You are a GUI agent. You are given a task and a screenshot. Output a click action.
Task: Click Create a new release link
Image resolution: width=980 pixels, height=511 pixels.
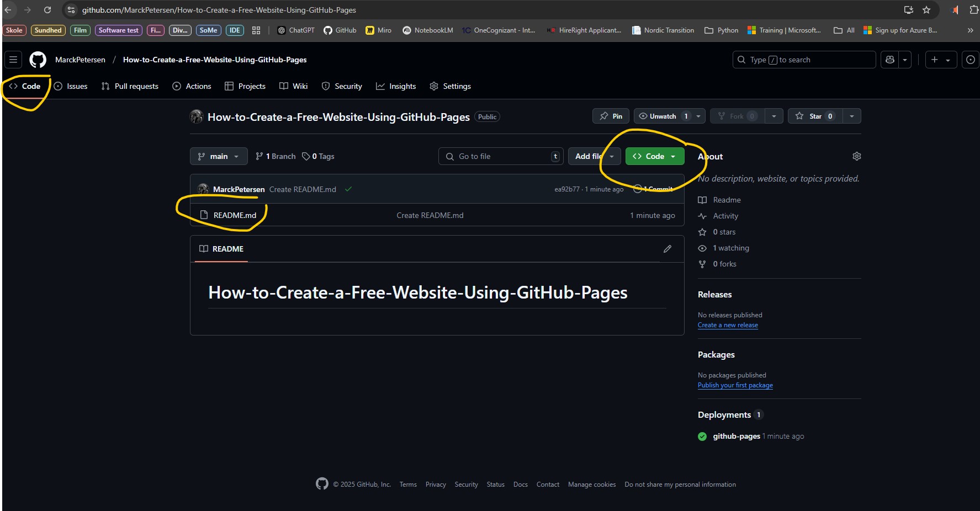pos(728,325)
